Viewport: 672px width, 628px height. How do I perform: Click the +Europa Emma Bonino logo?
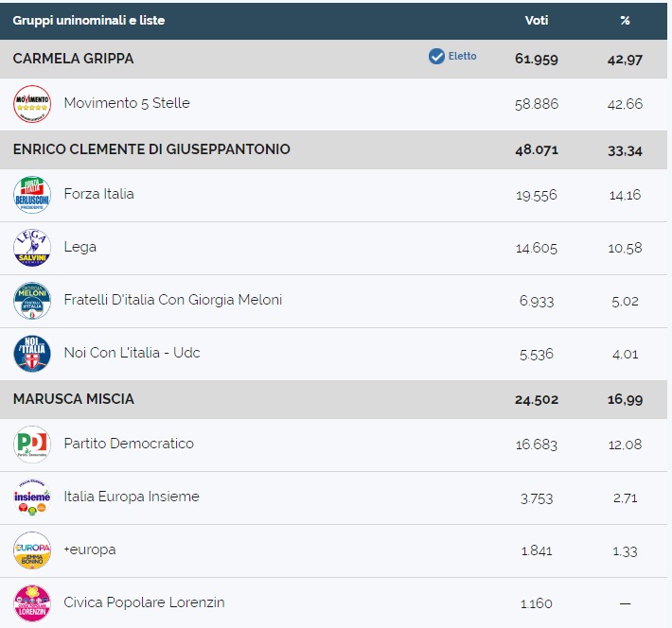(32, 550)
